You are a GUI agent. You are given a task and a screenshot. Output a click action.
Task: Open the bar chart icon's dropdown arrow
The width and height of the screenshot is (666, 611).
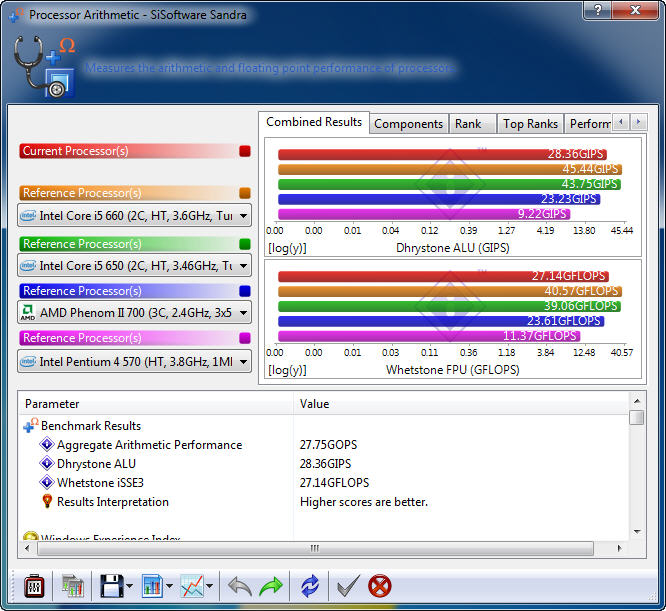(x=169, y=586)
